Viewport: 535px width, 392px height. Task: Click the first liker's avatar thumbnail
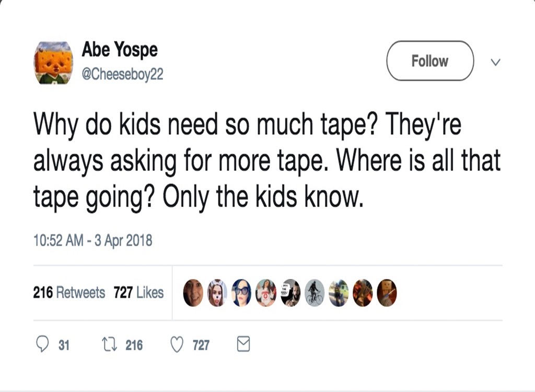pyautogui.click(x=193, y=293)
